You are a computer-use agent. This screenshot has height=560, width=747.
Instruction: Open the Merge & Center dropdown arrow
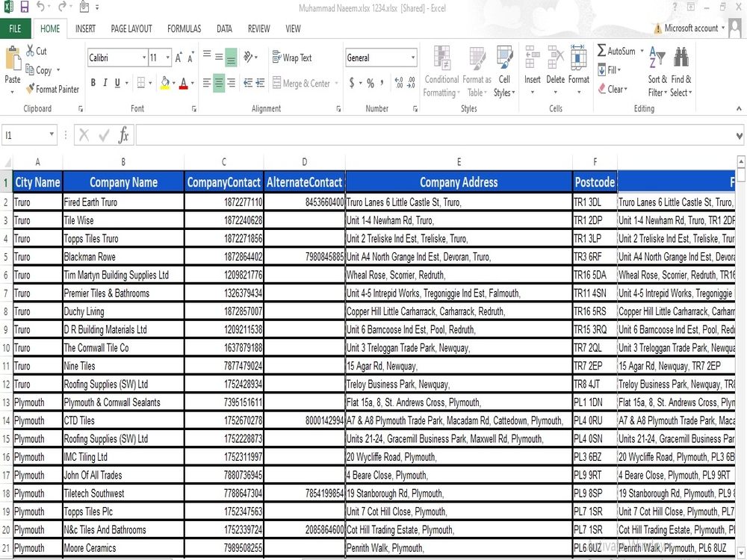(x=336, y=84)
